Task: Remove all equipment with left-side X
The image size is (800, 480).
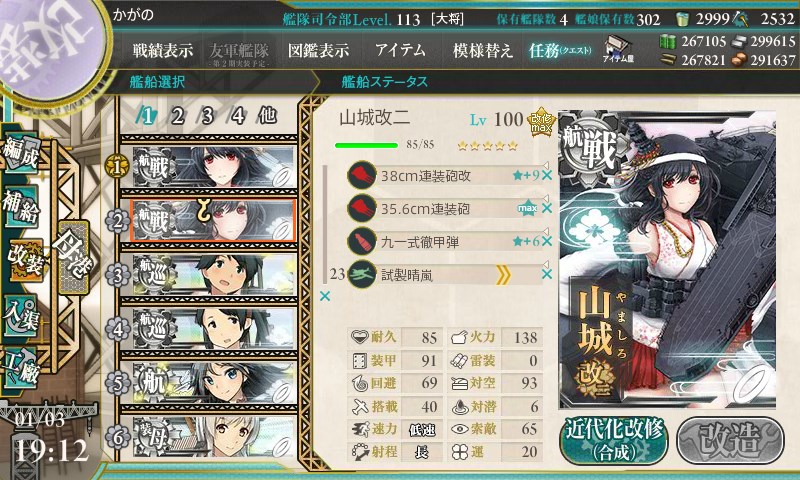Action: coord(324,296)
